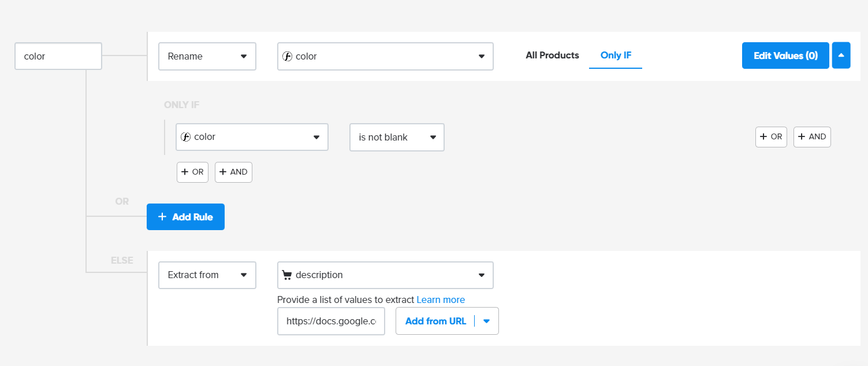Add an AND condition at the right of the condition row
This screenshot has width=868, height=366.
coord(812,137)
